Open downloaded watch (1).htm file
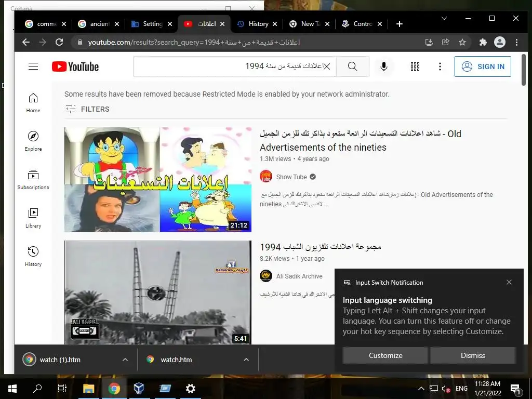 click(x=60, y=360)
